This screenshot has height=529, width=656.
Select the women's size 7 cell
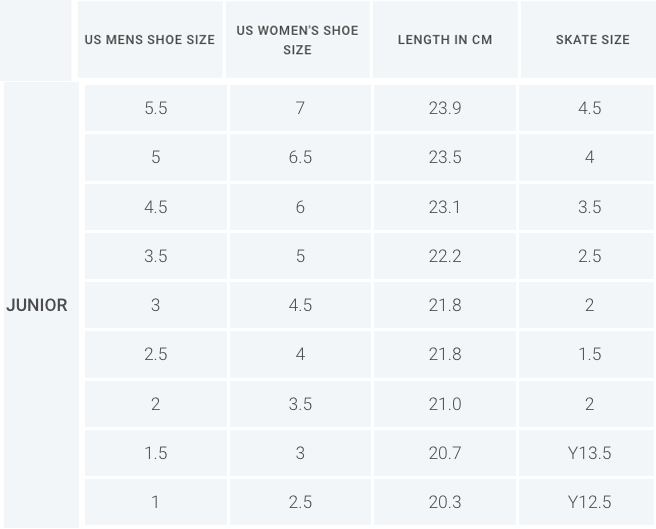(x=300, y=108)
